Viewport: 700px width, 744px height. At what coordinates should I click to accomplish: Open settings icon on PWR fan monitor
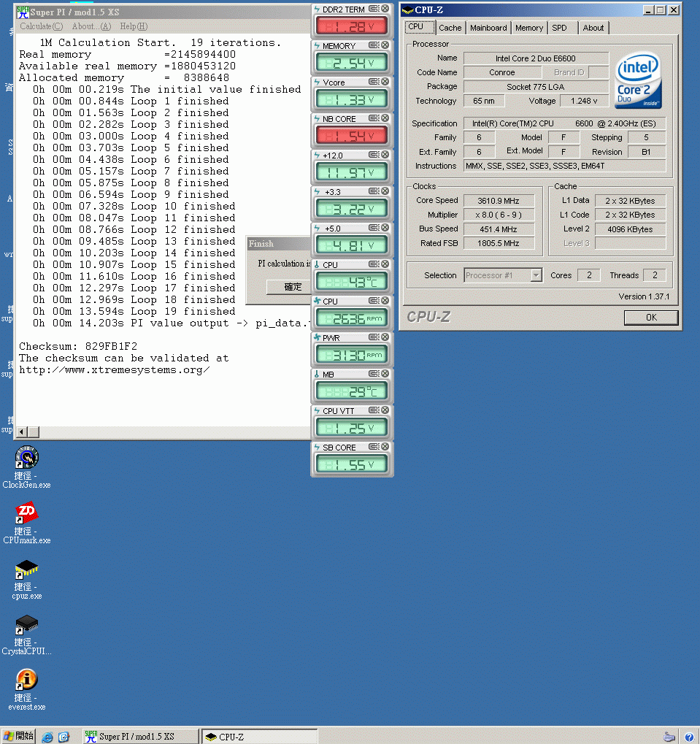[x=374, y=337]
